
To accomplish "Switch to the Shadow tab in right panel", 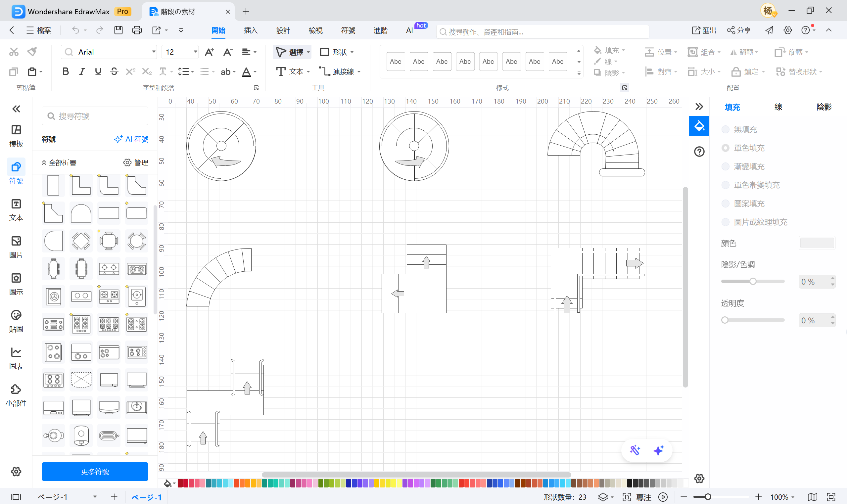I will click(823, 107).
